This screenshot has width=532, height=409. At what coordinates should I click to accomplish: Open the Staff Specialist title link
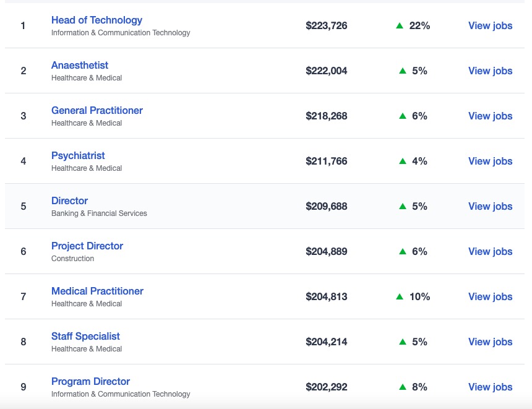point(85,337)
